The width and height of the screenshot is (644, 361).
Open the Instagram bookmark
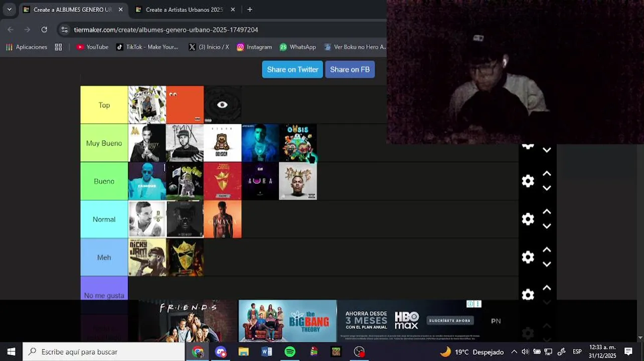pos(254,47)
